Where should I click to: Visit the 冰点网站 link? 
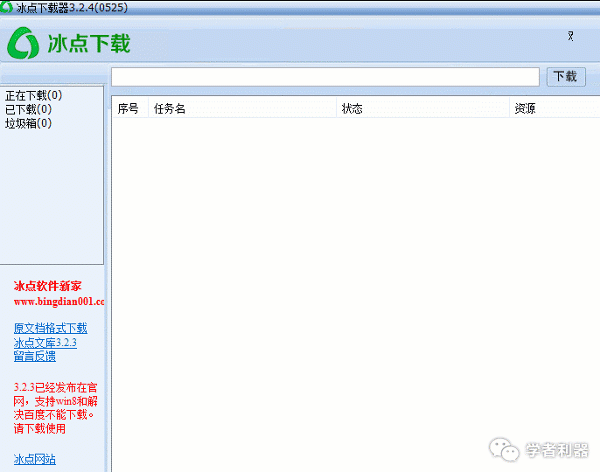(x=35, y=459)
